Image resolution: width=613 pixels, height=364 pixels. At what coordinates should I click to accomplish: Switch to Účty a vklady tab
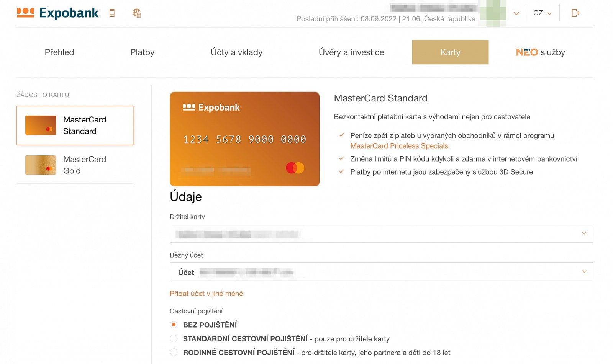tap(236, 52)
